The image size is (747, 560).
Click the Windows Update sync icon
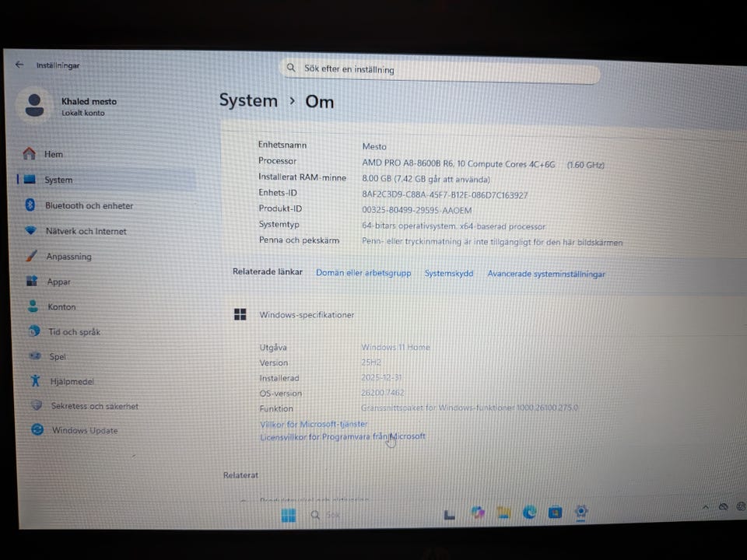[37, 429]
